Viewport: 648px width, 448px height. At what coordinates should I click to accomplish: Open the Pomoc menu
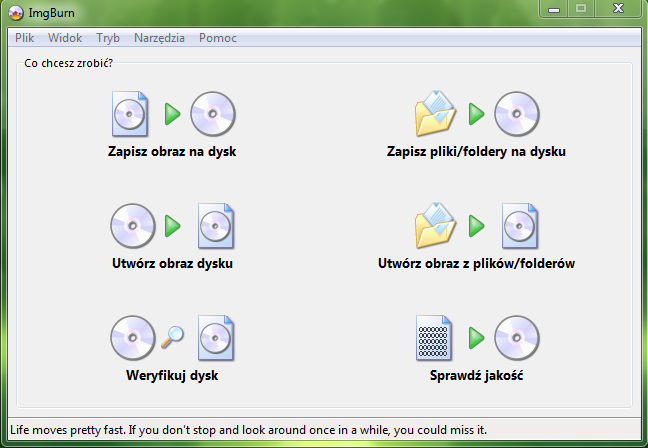(x=218, y=38)
